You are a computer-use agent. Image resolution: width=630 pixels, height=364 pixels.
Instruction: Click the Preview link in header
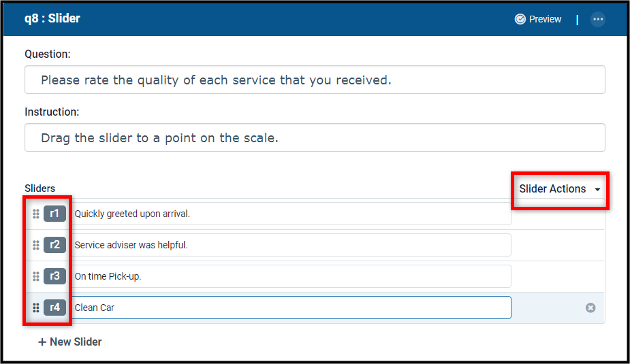click(538, 19)
